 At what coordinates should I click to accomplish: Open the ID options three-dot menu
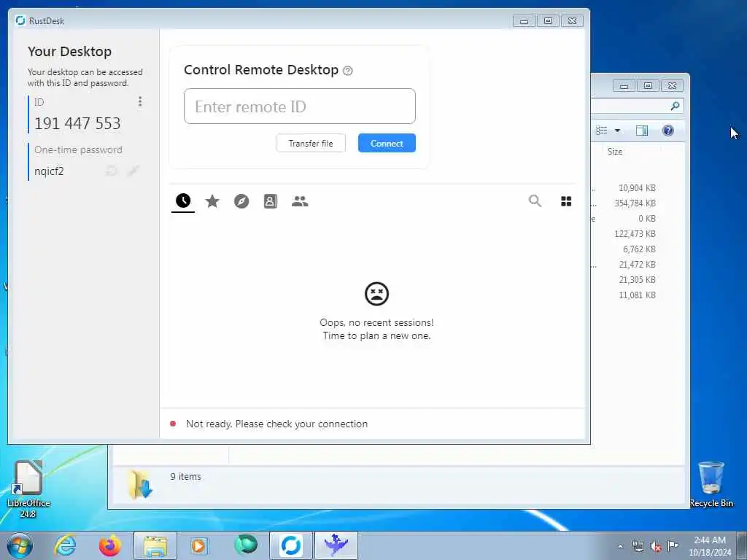click(x=139, y=101)
